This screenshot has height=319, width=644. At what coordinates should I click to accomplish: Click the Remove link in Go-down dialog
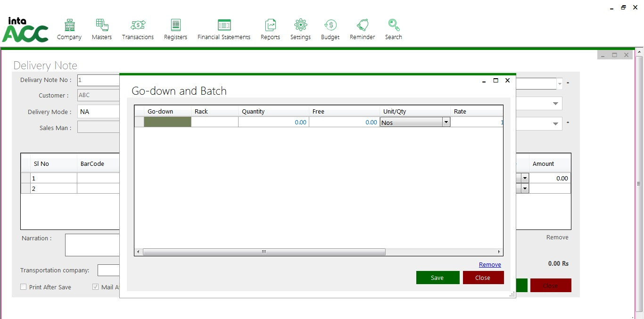click(490, 265)
